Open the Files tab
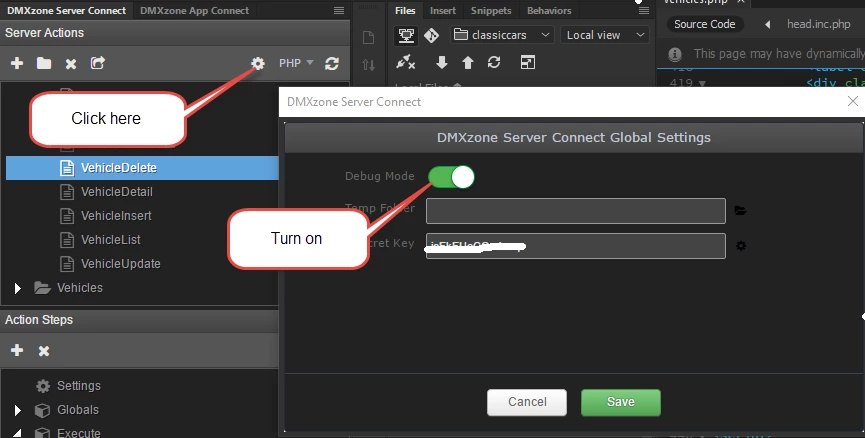865x438 pixels. point(405,10)
